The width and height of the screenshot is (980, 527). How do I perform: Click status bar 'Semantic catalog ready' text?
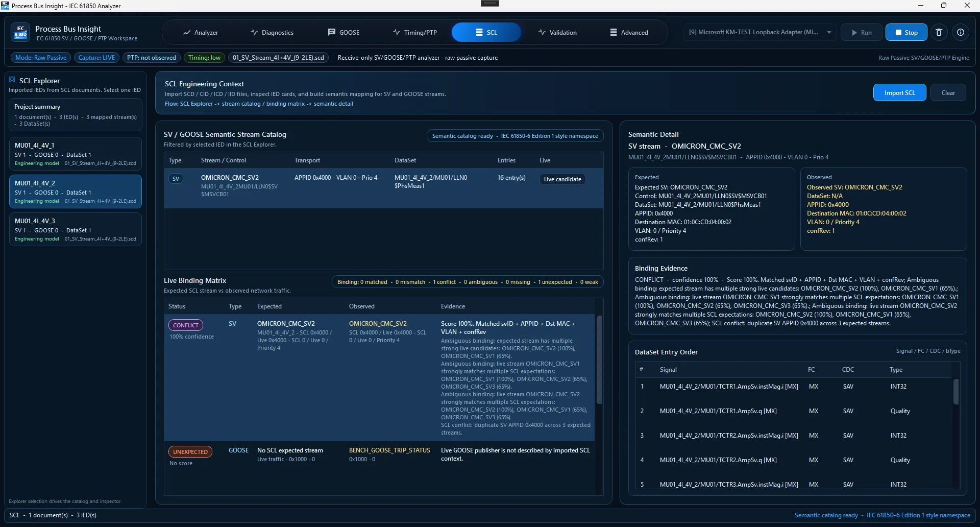click(826, 515)
